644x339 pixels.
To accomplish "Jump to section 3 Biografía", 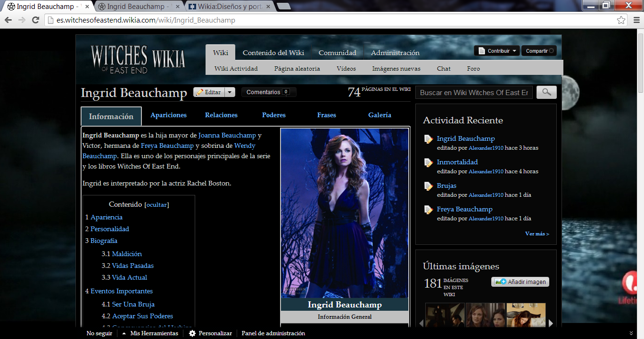I will pyautogui.click(x=101, y=241).
